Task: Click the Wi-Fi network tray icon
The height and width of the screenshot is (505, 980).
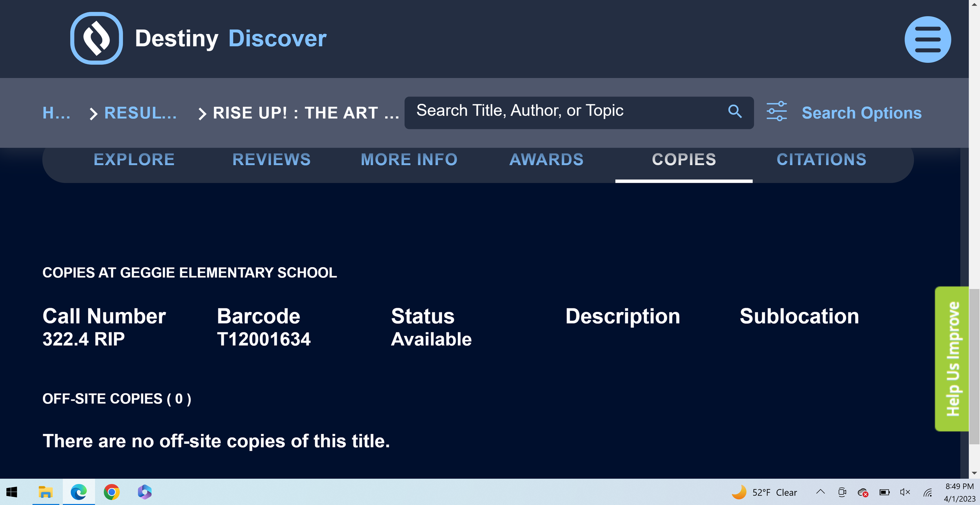Action: click(x=927, y=492)
